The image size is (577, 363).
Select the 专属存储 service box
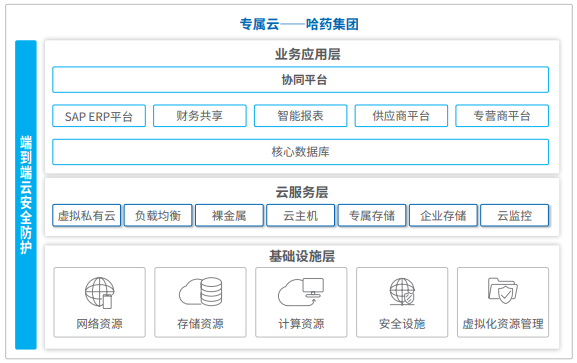pyautogui.click(x=372, y=215)
